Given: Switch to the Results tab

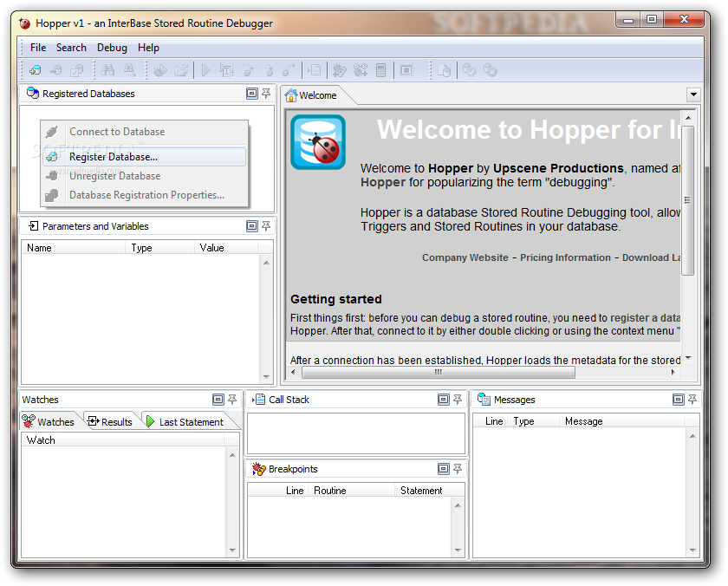Looking at the screenshot, I should point(111,421).
